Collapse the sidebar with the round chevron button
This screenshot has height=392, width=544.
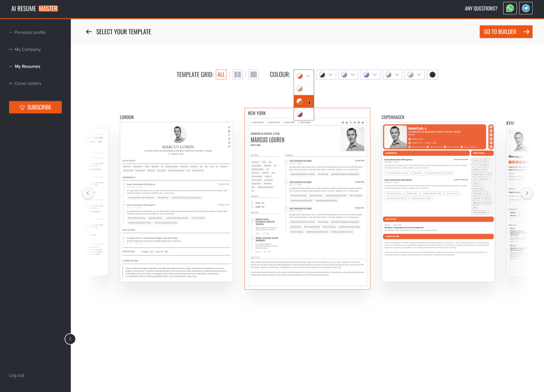point(70,339)
